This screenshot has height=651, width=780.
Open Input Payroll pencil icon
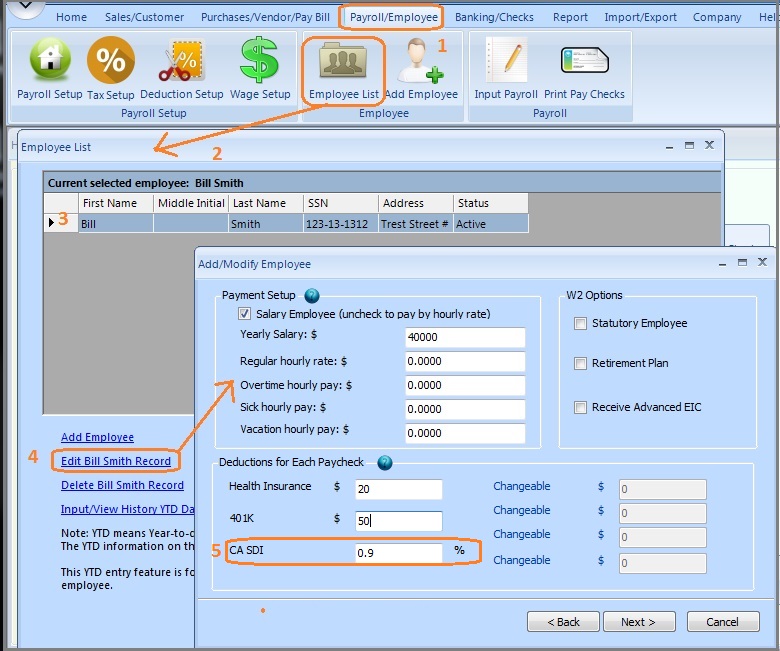click(x=506, y=60)
